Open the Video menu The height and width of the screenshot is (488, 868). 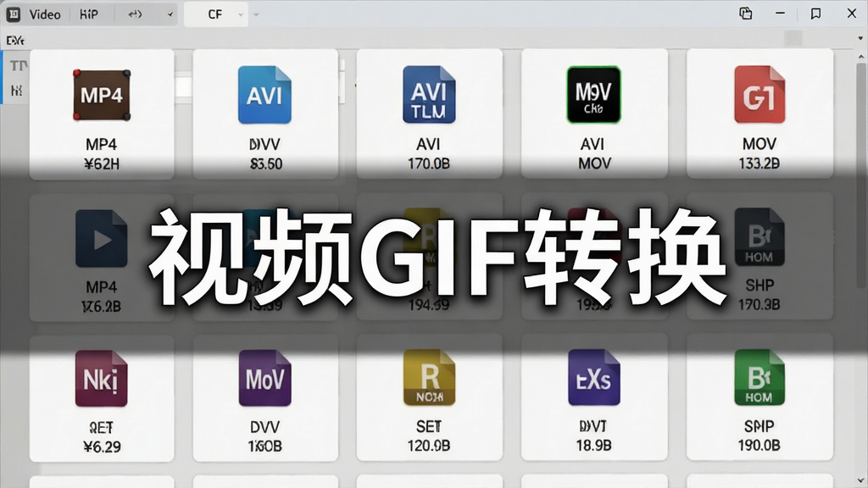pyautogui.click(x=45, y=14)
